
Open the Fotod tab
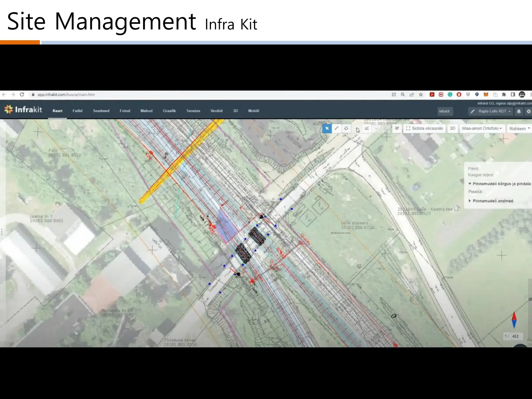[125, 111]
